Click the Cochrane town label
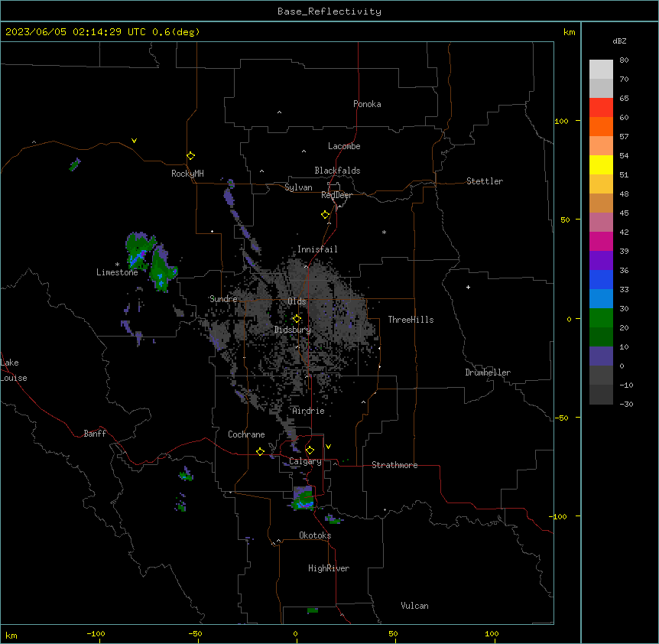This screenshot has height=644, width=659. 246,434
